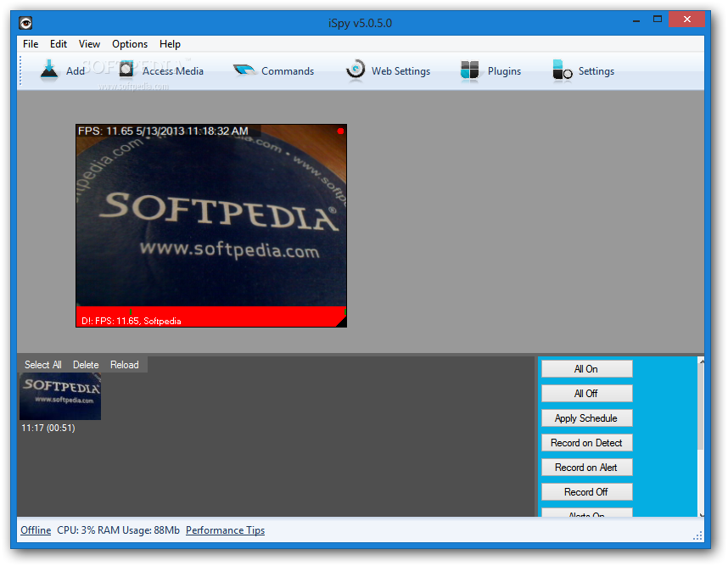Screen dimensions: 728x566
Task: Open the Settings toolbar icon
Action: tap(562, 71)
